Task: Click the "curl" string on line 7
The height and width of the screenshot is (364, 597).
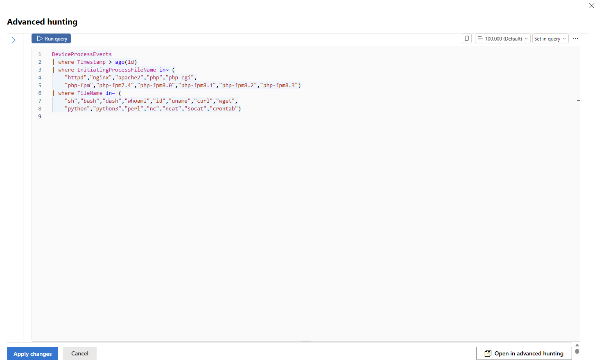Action: 203,101
